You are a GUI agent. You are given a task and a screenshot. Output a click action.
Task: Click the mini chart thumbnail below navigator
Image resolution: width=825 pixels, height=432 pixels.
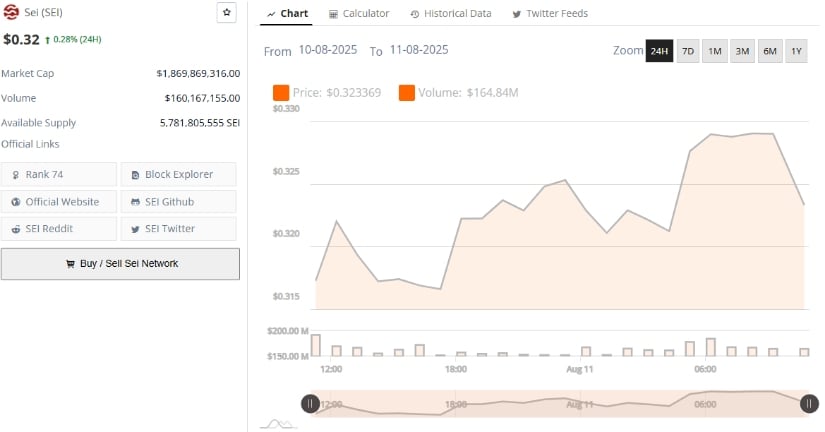278,424
